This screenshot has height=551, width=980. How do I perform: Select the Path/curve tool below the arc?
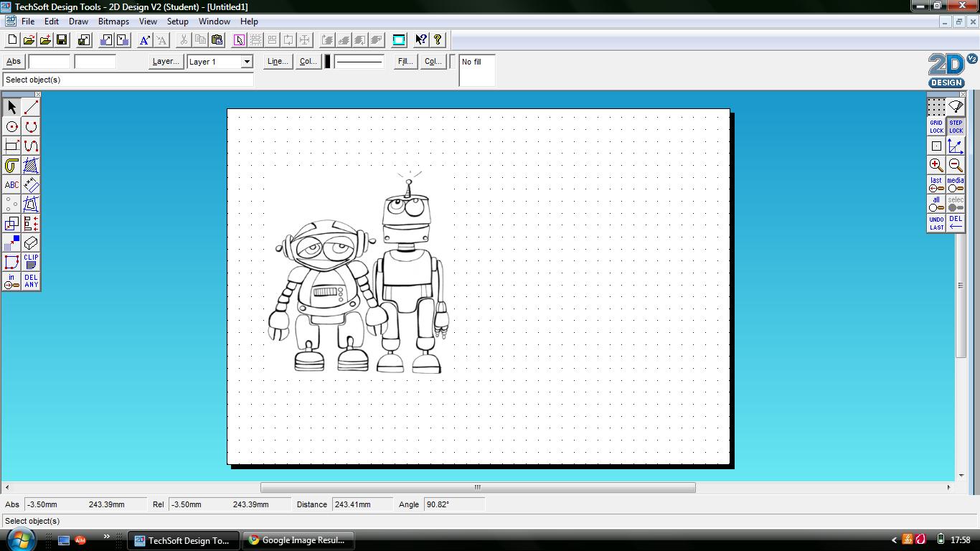[x=30, y=145]
